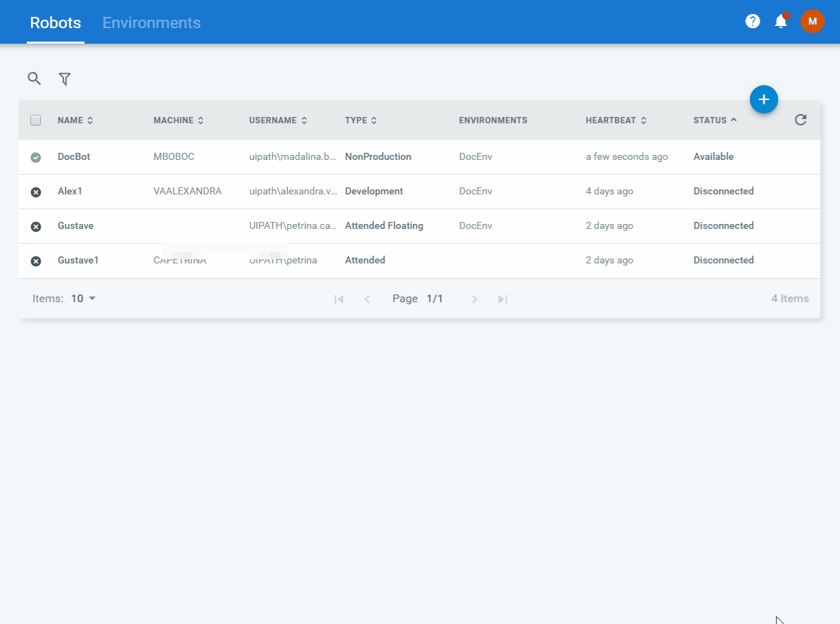The height and width of the screenshot is (624, 840).
Task: Open the items per page dropdown
Action: [x=84, y=299]
